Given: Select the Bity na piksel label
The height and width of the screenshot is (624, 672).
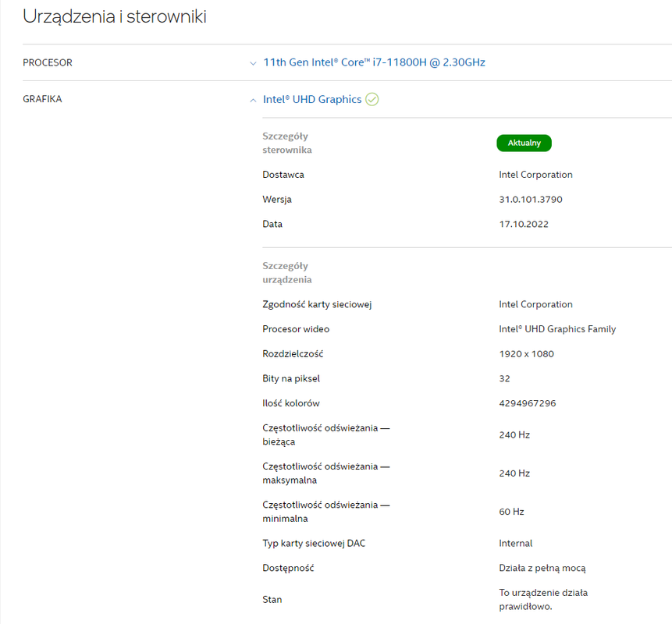Looking at the screenshot, I should pos(291,378).
